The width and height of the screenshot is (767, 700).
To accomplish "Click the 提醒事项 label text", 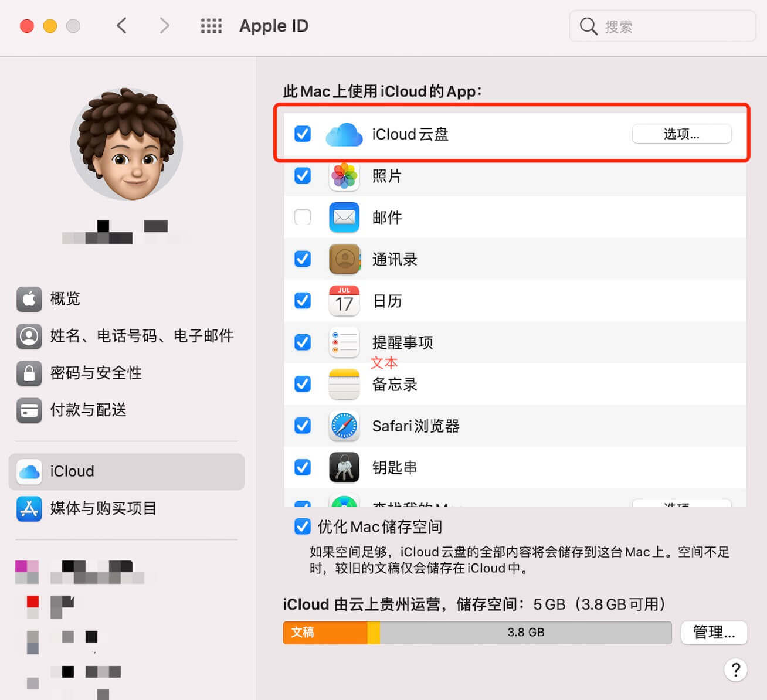I will pyautogui.click(x=403, y=342).
